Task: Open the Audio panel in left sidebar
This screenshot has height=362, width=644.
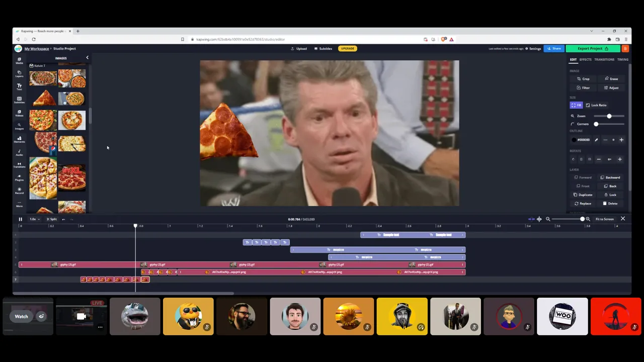Action: point(19,152)
